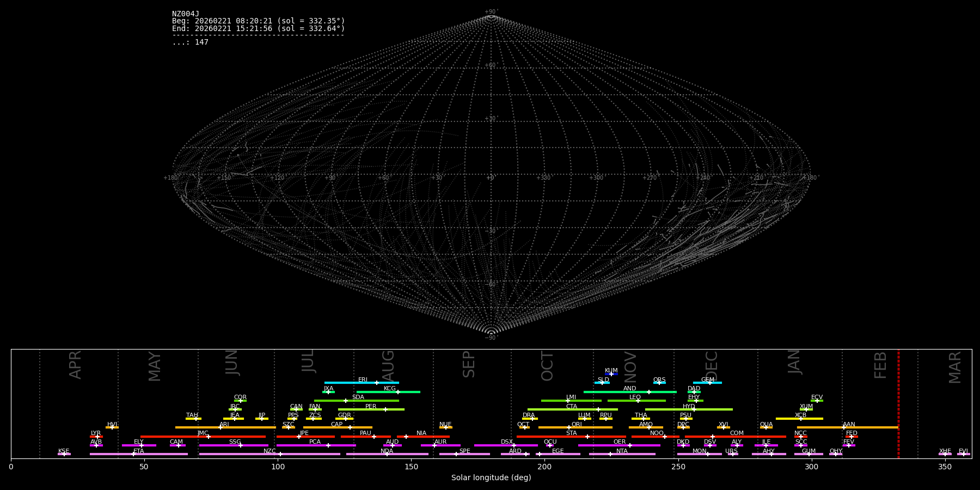Select the AUR shower label
Viewport: 980px width, 490px height.
(440, 442)
